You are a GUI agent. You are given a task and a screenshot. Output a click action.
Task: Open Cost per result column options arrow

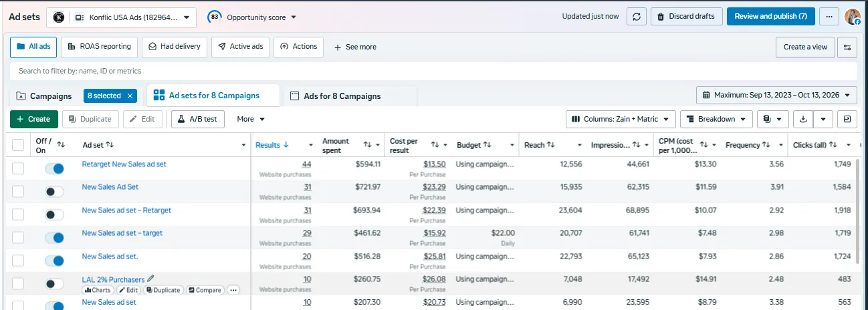coord(445,145)
